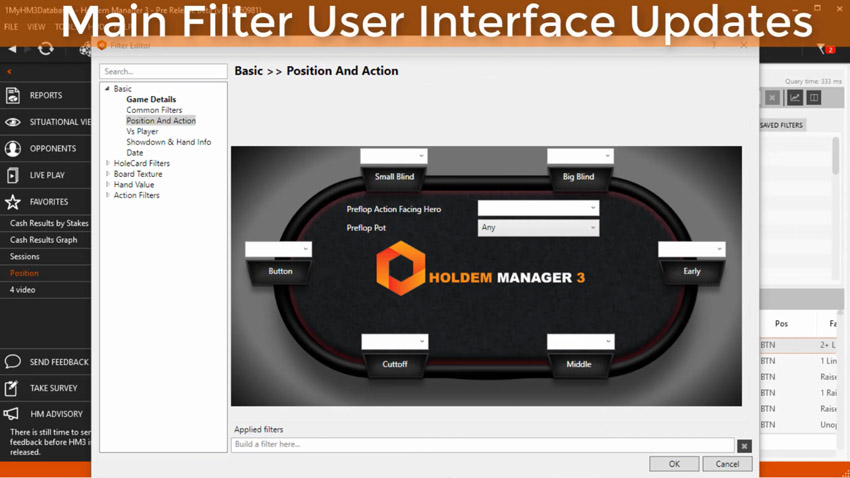Open the Favorites star icon
Screen dimensions: 850x478
pyautogui.click(x=12, y=202)
